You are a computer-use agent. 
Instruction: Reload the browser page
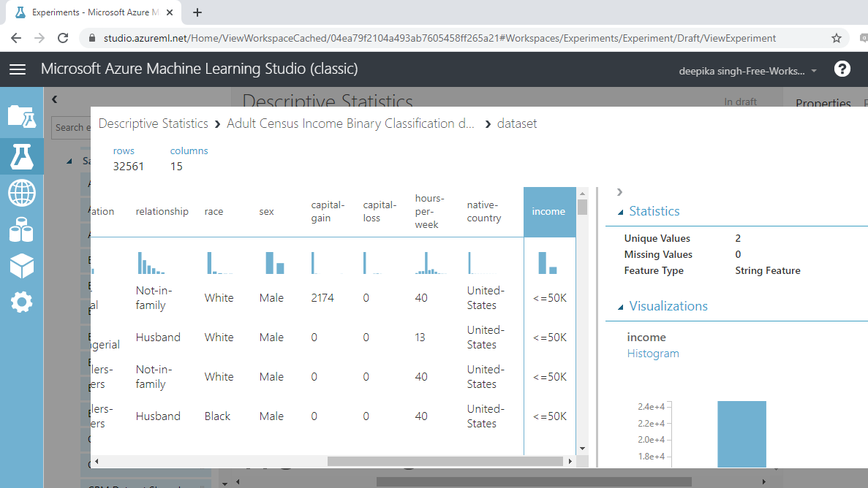point(63,38)
